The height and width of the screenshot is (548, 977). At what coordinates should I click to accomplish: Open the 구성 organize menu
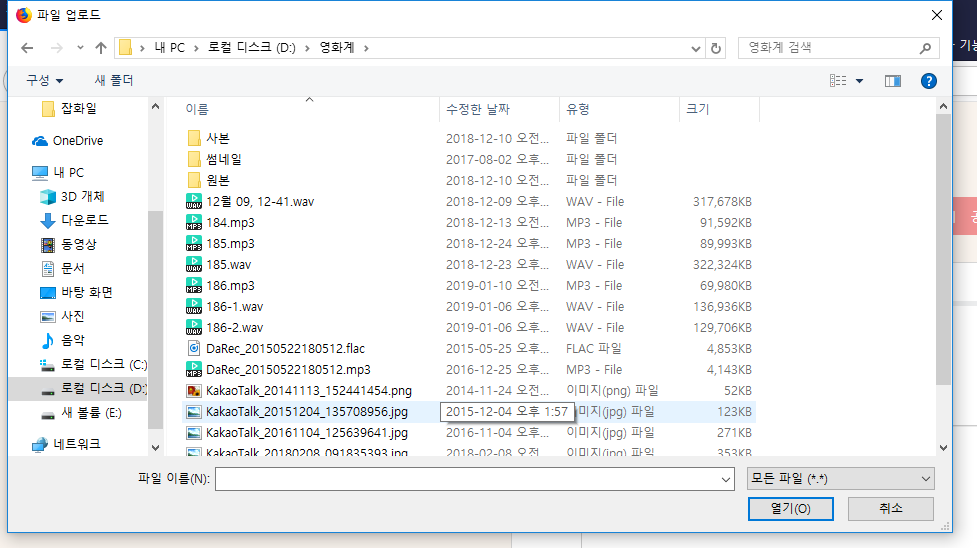pos(45,80)
